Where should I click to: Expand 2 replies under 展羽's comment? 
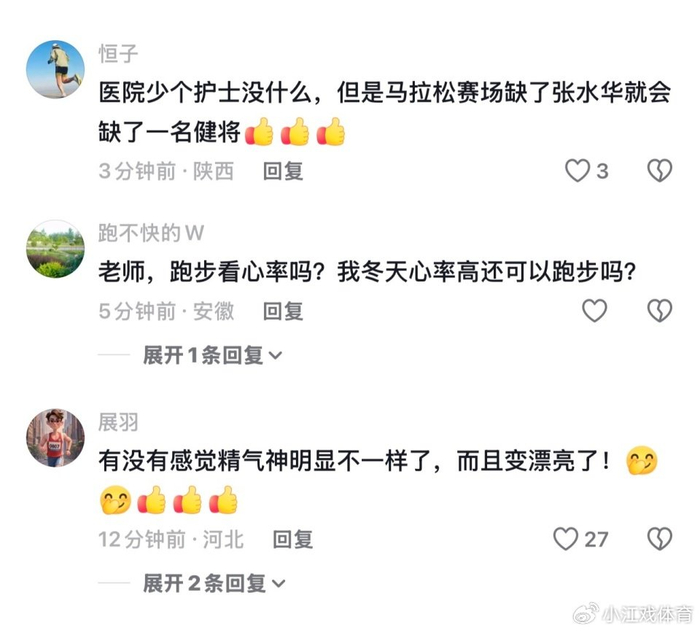pyautogui.click(x=214, y=583)
